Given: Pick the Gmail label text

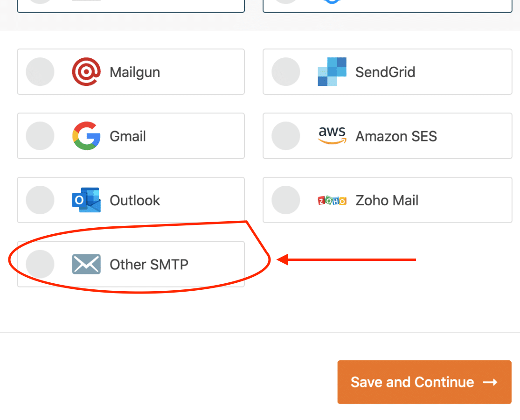Looking at the screenshot, I should pyautogui.click(x=128, y=136).
